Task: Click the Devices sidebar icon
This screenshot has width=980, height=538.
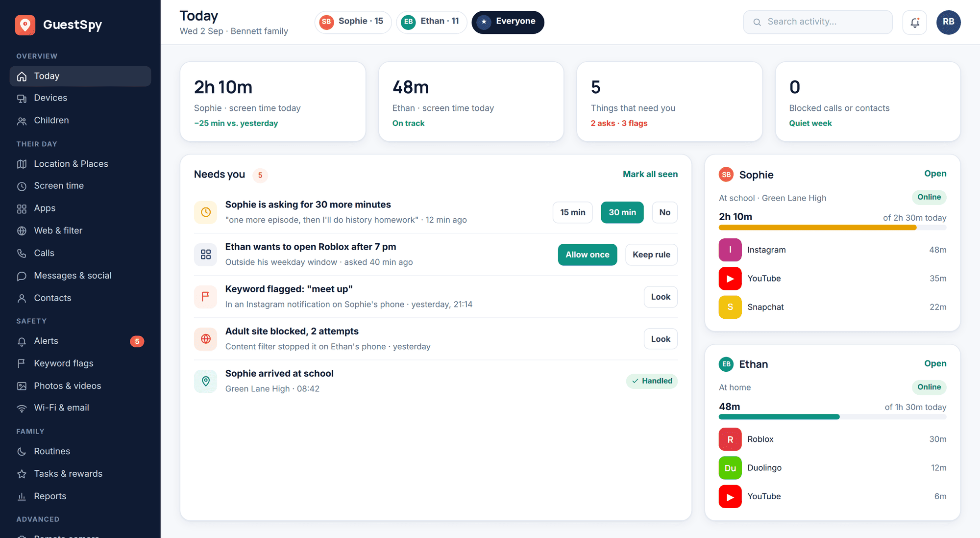Action: tap(22, 98)
